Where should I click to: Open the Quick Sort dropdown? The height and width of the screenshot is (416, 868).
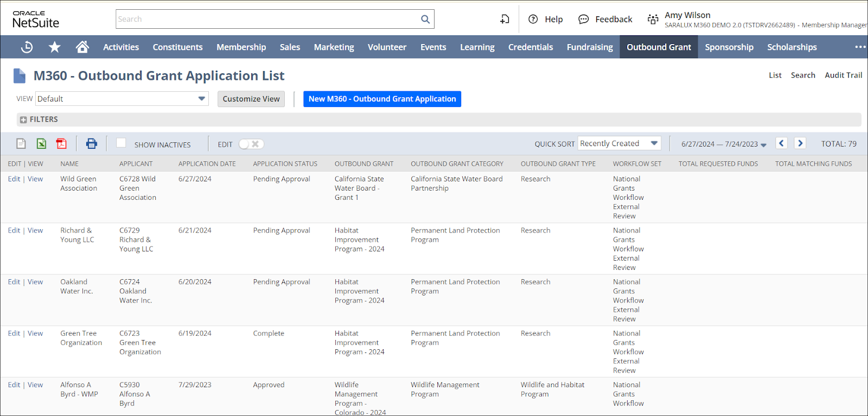pyautogui.click(x=619, y=143)
